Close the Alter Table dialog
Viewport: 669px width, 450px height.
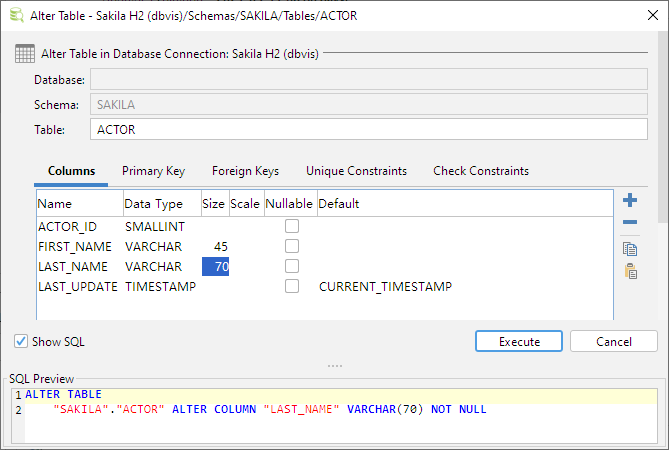(645, 15)
